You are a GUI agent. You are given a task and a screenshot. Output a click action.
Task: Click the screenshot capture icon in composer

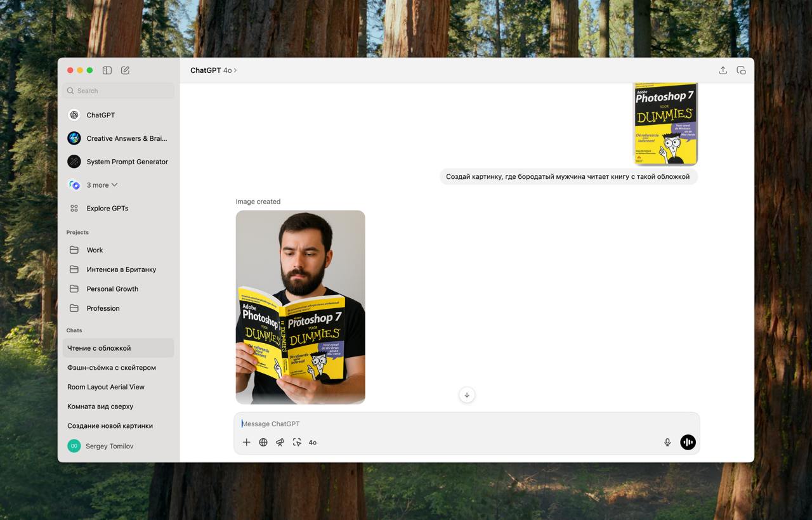click(x=297, y=443)
